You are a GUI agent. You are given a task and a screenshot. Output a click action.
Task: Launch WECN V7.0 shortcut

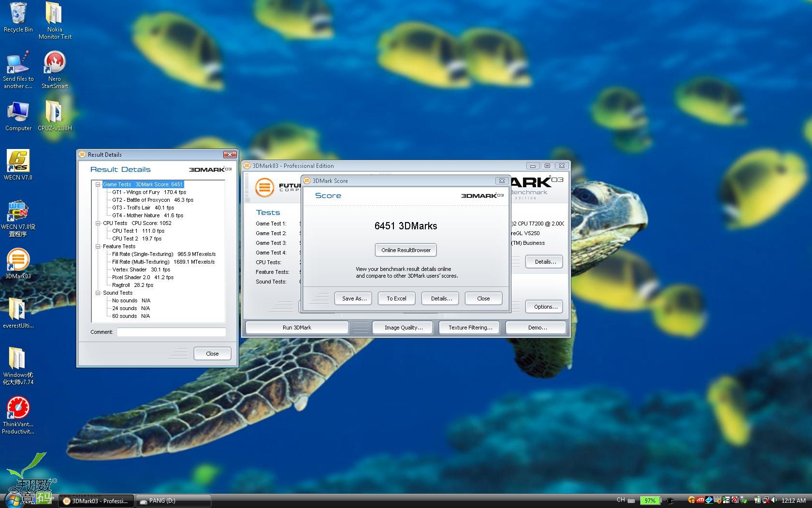18,165
